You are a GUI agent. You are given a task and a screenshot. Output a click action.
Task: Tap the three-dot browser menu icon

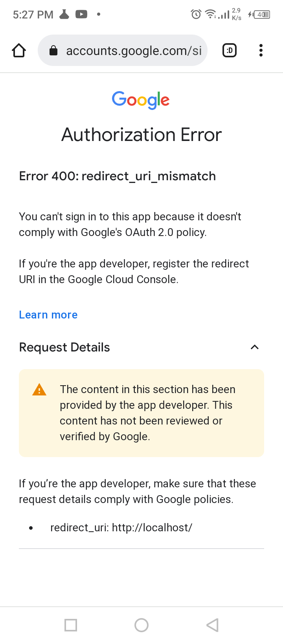click(x=261, y=50)
